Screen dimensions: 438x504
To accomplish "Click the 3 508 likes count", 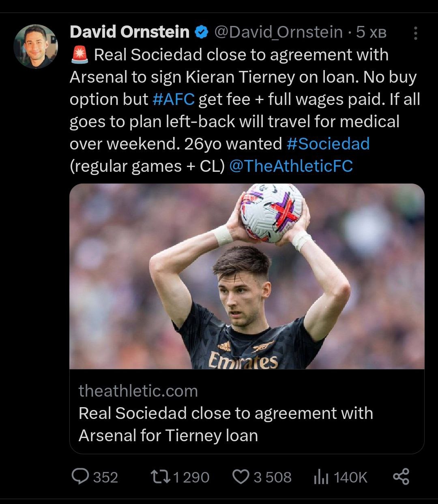I will click(x=272, y=477).
